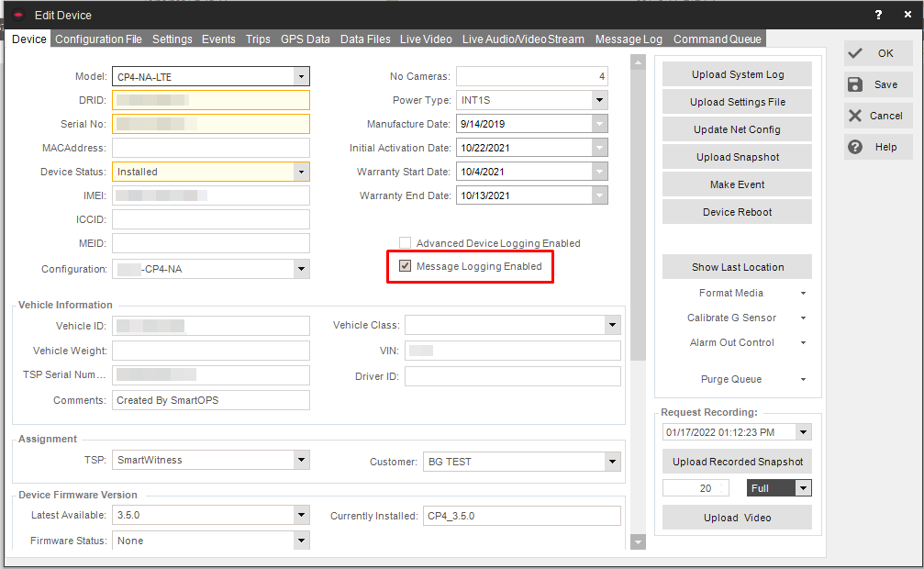Open the GPS Data tab
Screen dimensions: 924x569
click(x=305, y=39)
